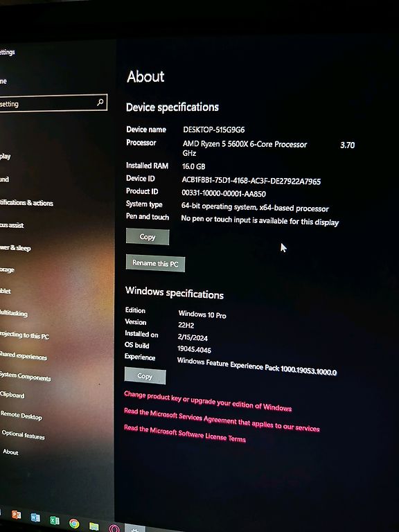Click Windows Feature Experience Pack text
Image resolution: width=399 pixels, height=532 pixels.
tap(257, 366)
